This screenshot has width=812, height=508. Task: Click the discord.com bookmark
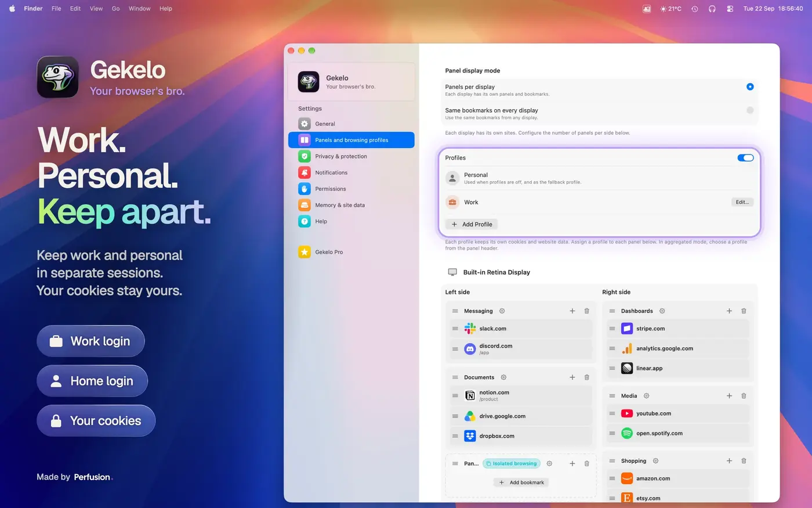[520, 349]
